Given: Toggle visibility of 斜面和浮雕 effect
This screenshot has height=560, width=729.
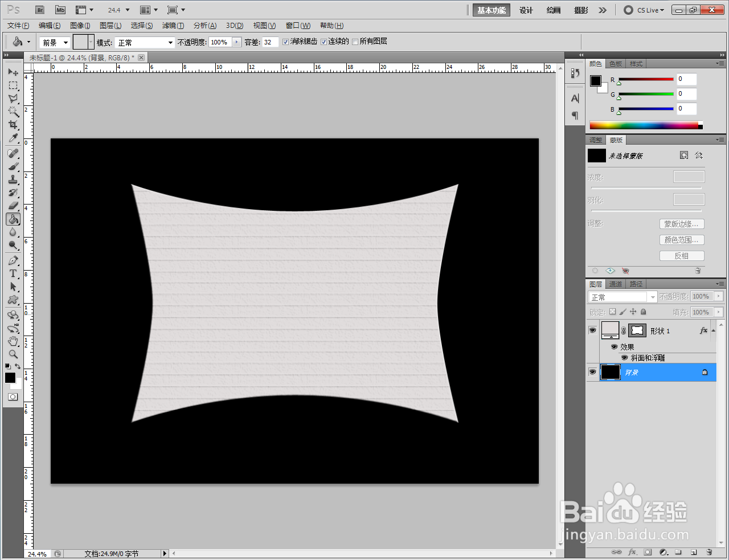Looking at the screenshot, I should [624, 358].
